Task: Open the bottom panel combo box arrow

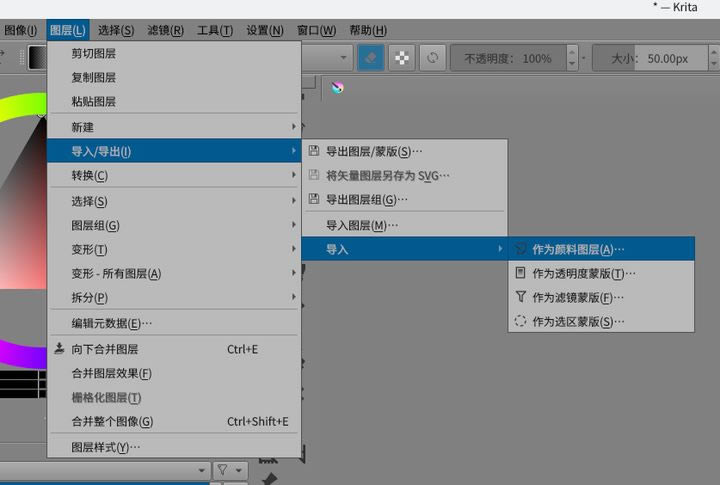Action: (x=201, y=470)
